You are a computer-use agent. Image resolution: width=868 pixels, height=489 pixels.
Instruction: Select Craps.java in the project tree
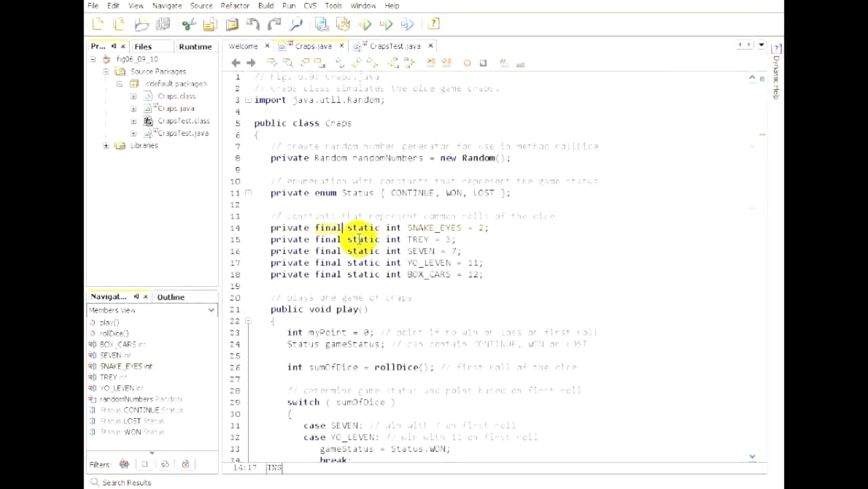(x=176, y=109)
